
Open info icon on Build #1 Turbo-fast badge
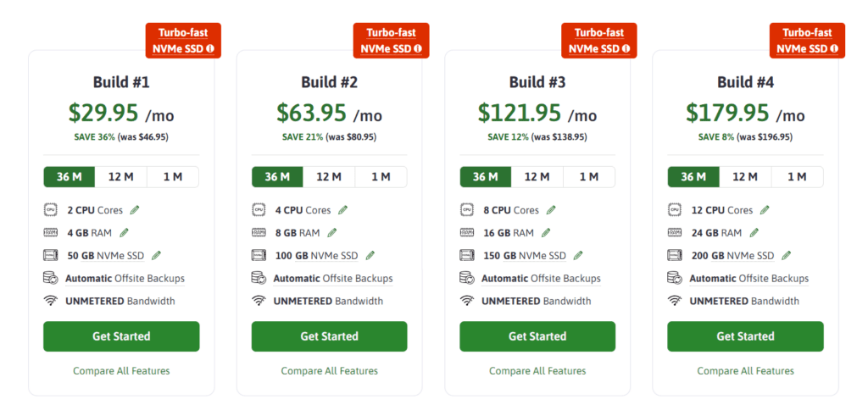click(x=210, y=48)
